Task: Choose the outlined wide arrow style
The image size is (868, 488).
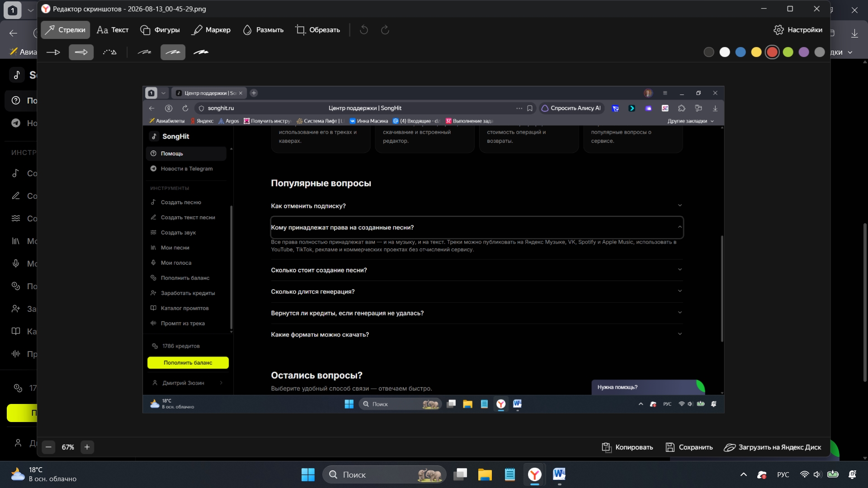Action: [x=81, y=52]
